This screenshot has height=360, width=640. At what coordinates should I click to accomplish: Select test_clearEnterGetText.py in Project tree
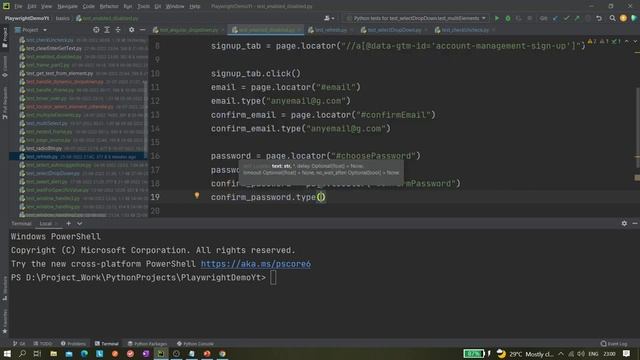pyautogui.click(x=54, y=49)
